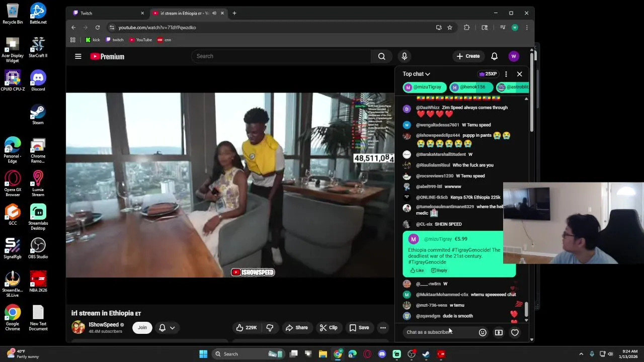Mute the YouTube tab audio icon
644x362 pixels.
click(x=214, y=13)
